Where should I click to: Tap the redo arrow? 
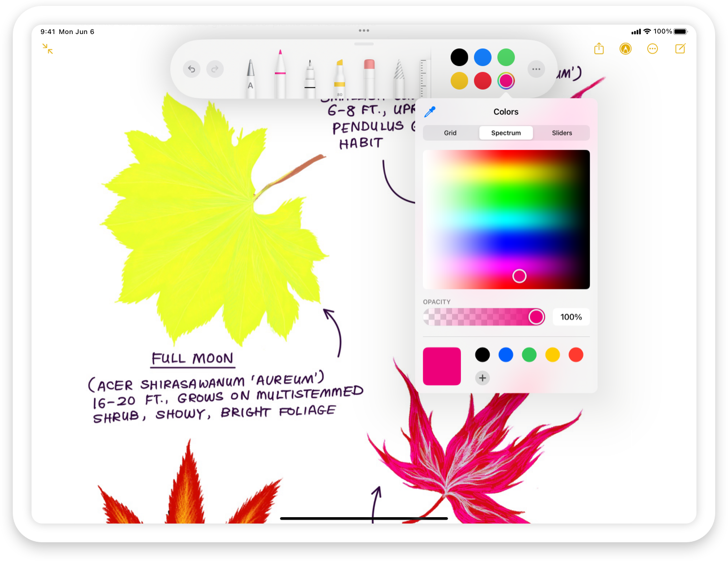215,69
